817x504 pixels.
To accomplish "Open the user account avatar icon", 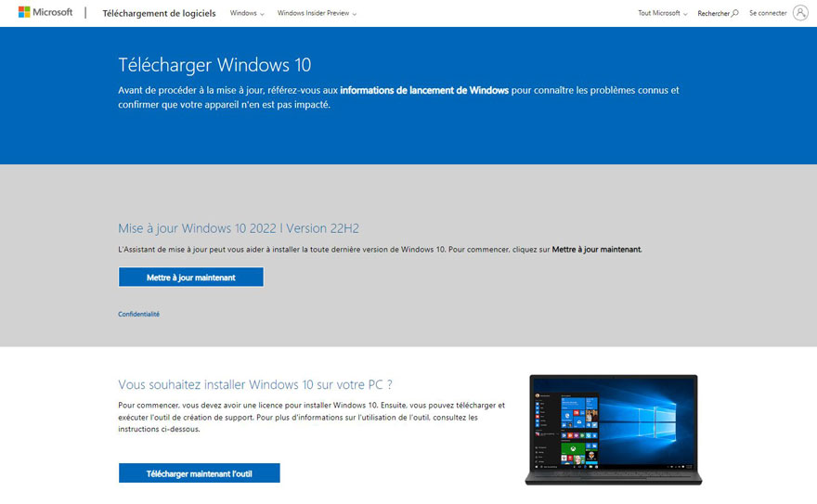I will click(800, 12).
